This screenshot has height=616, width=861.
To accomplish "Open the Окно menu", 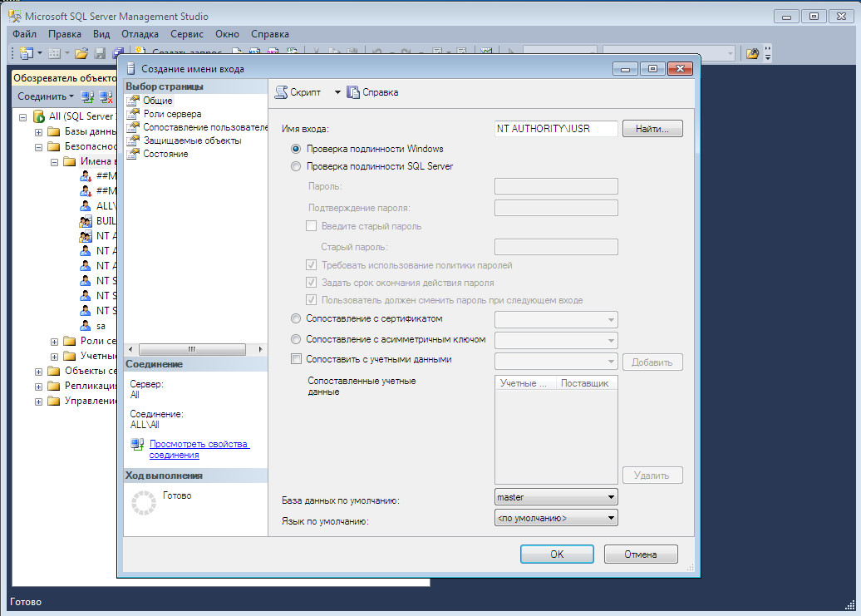I will click(x=228, y=34).
